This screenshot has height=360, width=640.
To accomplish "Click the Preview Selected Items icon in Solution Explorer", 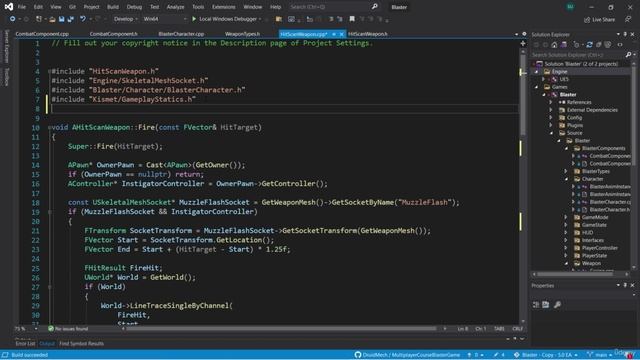I will pyautogui.click(x=620, y=44).
